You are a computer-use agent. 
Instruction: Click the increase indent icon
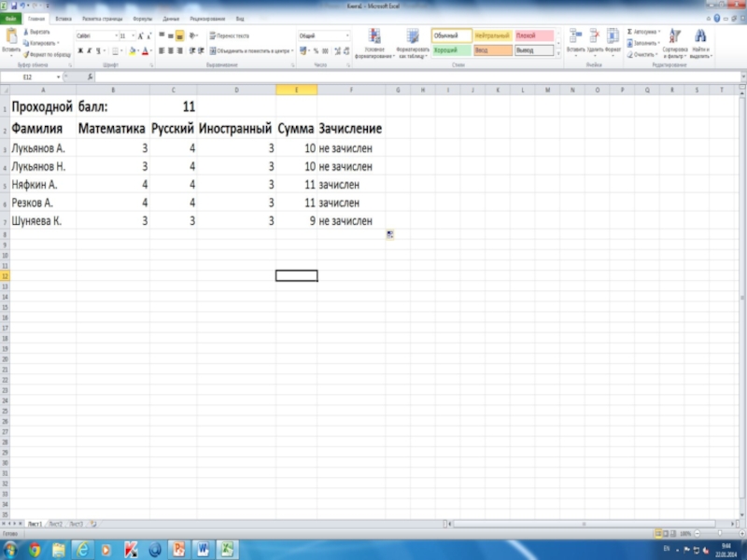[201, 51]
